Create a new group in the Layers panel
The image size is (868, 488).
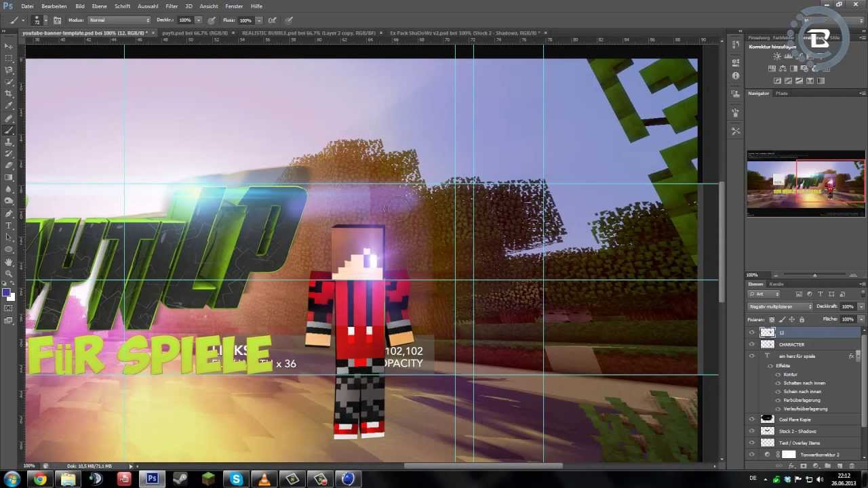click(827, 466)
